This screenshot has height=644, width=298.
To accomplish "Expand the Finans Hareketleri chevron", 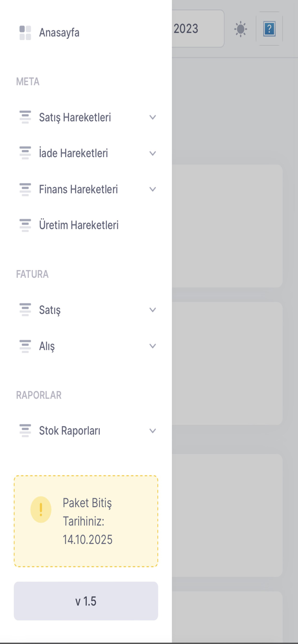I will [153, 189].
